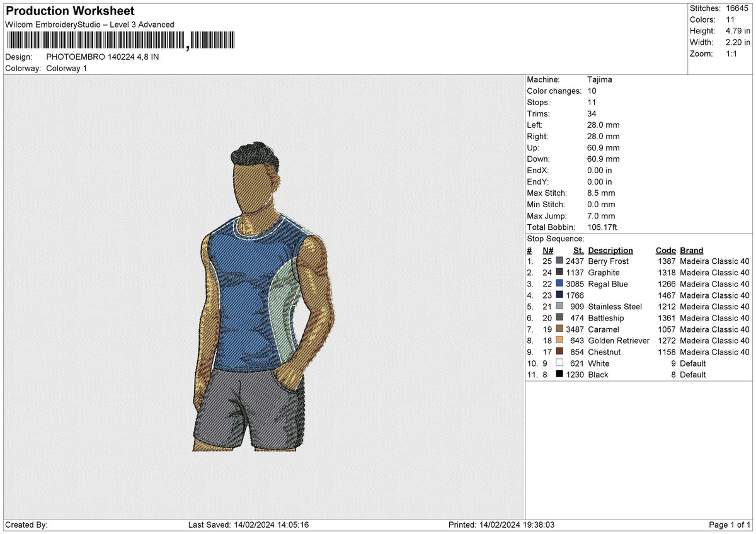Screen dimensions: 756x534
Task: Click the Regal Blue color swatch
Action: tap(559, 283)
